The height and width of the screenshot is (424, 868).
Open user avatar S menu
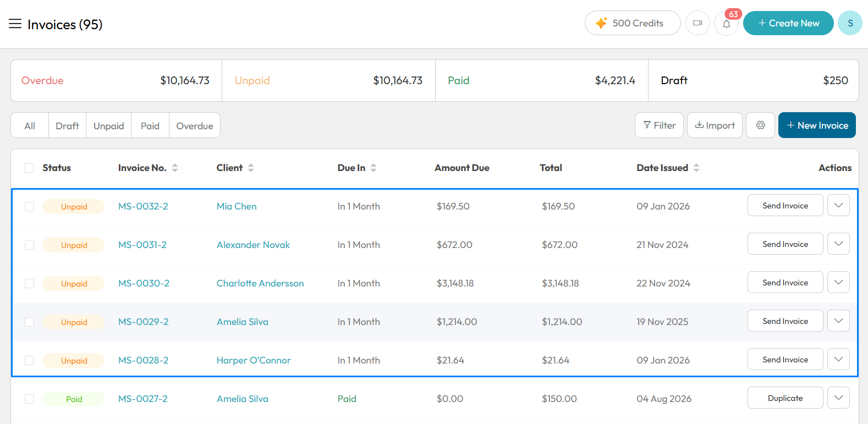(x=850, y=23)
